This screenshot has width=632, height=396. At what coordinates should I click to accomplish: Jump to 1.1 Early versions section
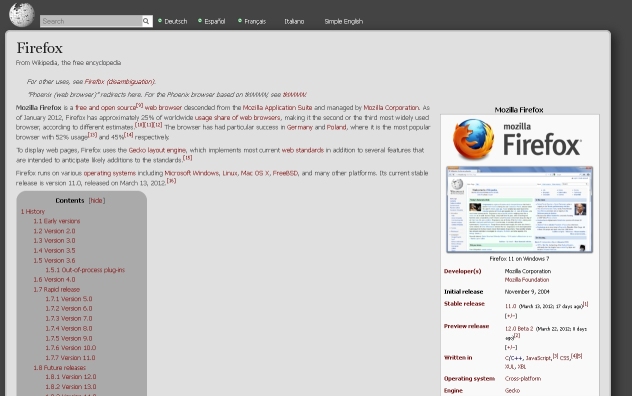[x=56, y=221]
